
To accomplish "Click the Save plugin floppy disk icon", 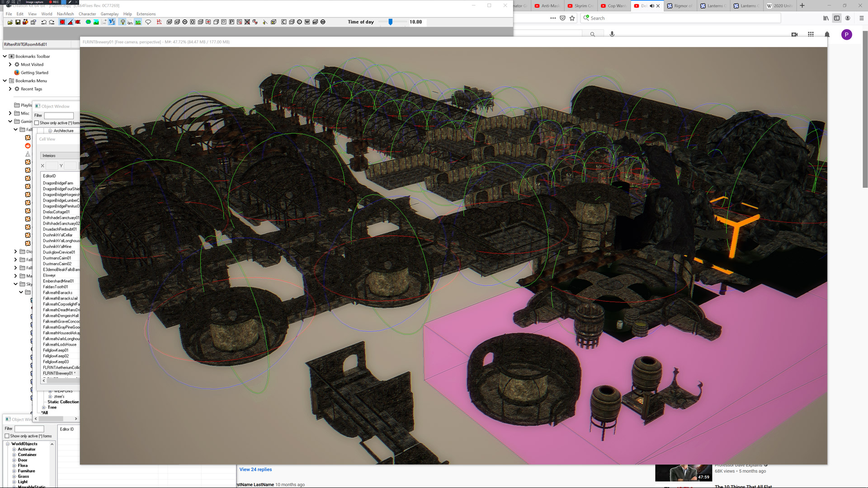I will point(18,22).
